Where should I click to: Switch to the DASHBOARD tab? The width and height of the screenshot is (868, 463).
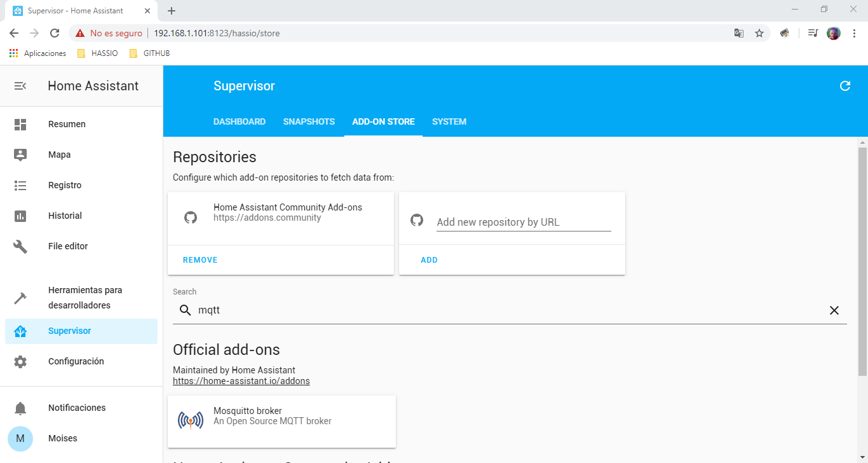coord(240,121)
